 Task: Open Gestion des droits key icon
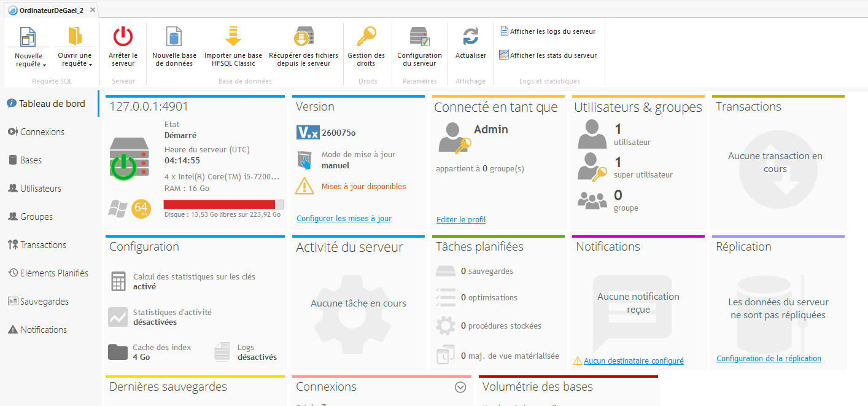(366, 36)
